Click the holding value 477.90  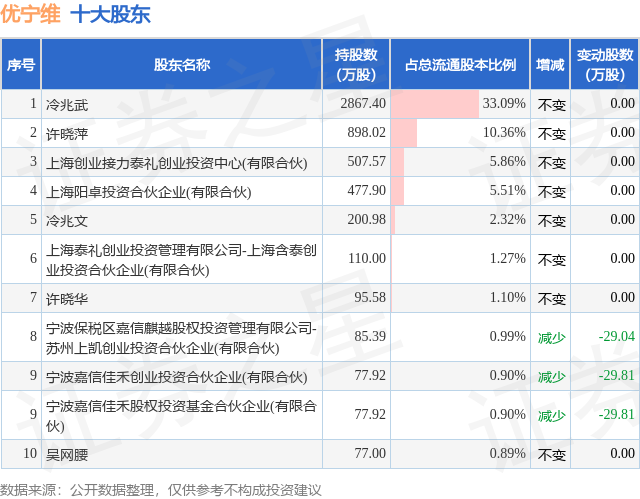(x=367, y=190)
